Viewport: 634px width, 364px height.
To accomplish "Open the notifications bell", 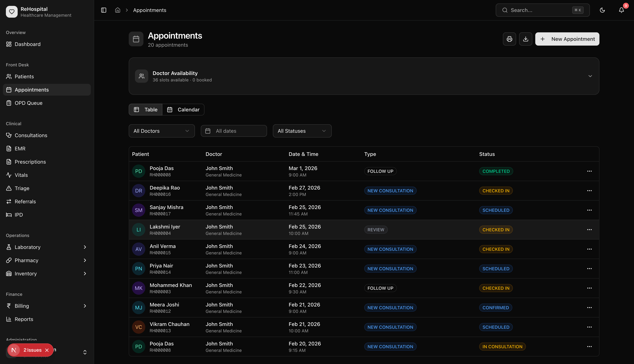I will point(621,10).
